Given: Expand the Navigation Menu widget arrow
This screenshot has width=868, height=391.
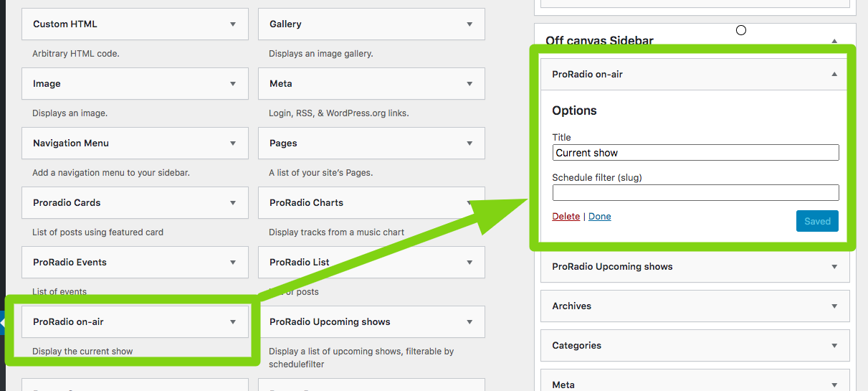Looking at the screenshot, I should (x=233, y=143).
